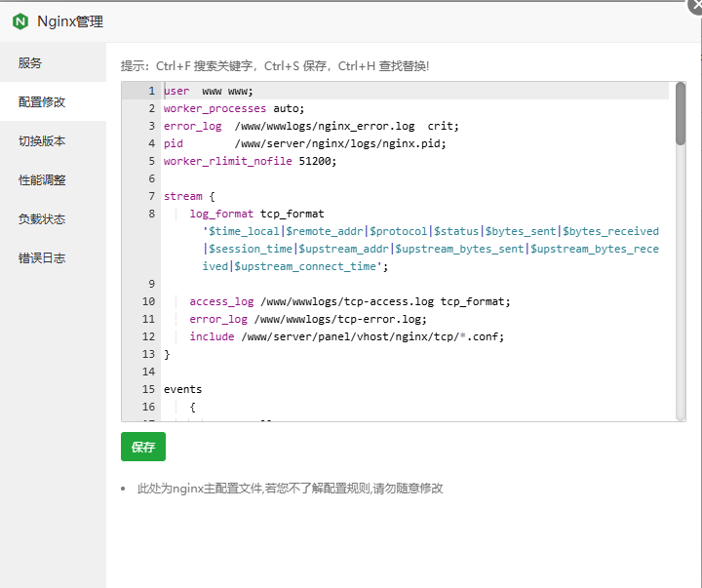Screen dimensions: 702x588
Task: Click the Ctrl+F search hint text
Action: tap(275, 66)
